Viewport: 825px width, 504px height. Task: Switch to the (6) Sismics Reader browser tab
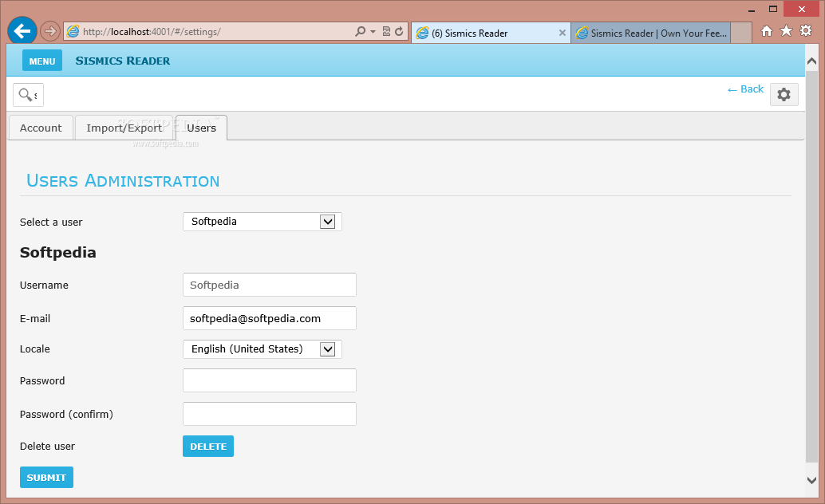coord(491,33)
